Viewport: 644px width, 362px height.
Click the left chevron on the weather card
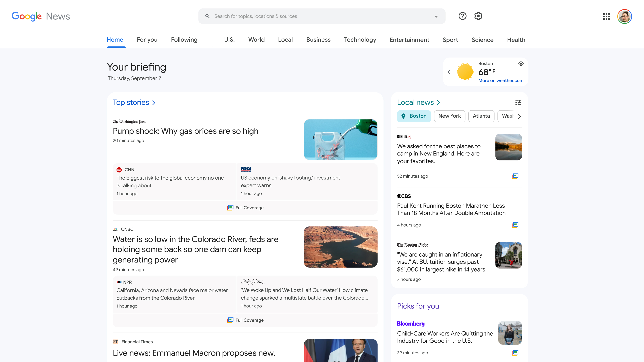point(449,72)
